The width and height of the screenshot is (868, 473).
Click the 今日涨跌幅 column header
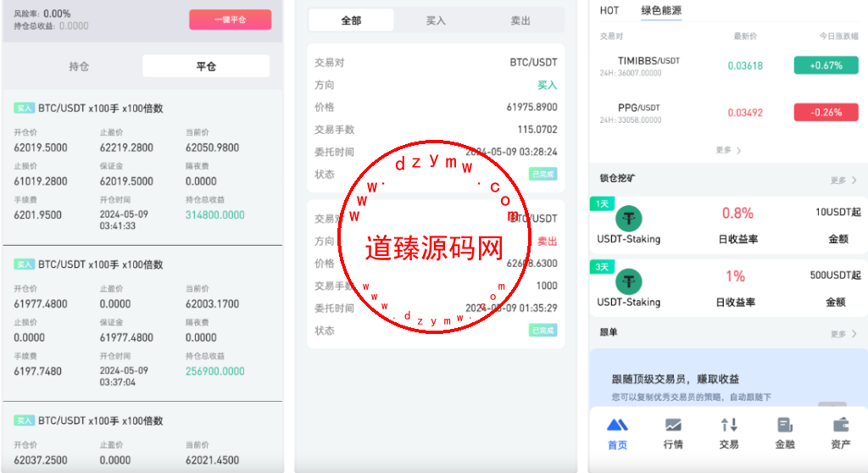(x=838, y=36)
